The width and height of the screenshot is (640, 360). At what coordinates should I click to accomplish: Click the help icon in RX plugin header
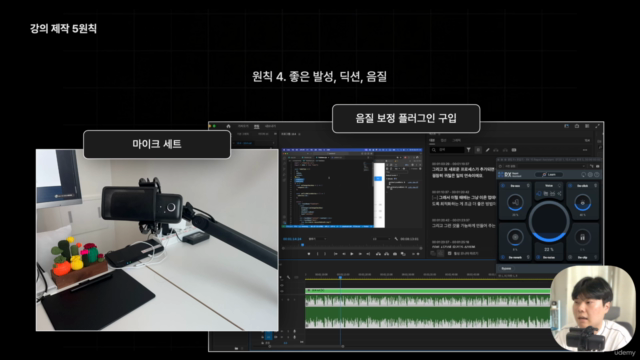(x=597, y=175)
